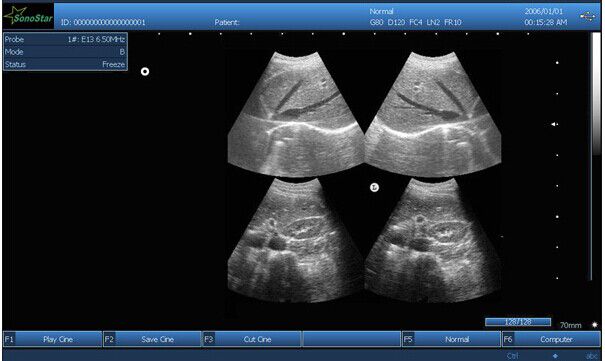Click the Ctrl indicator in status bar
Image resolution: width=605 pixels, height=361 pixels.
[x=513, y=356]
